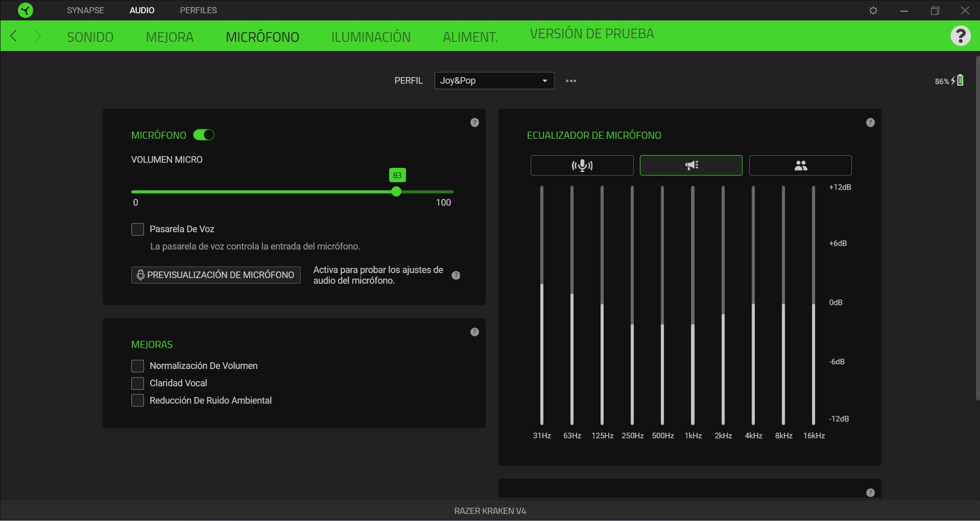Select the group conference equalizer preset
The height and width of the screenshot is (521, 980).
click(800, 165)
